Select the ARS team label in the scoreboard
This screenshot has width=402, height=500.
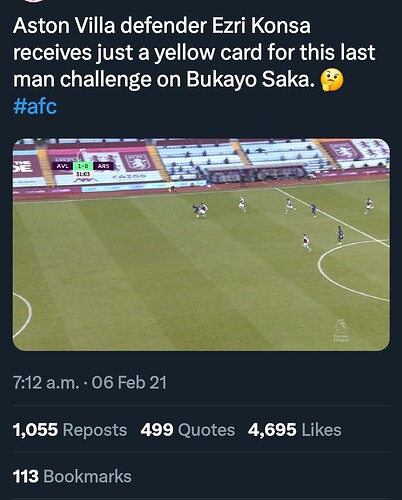(x=103, y=166)
